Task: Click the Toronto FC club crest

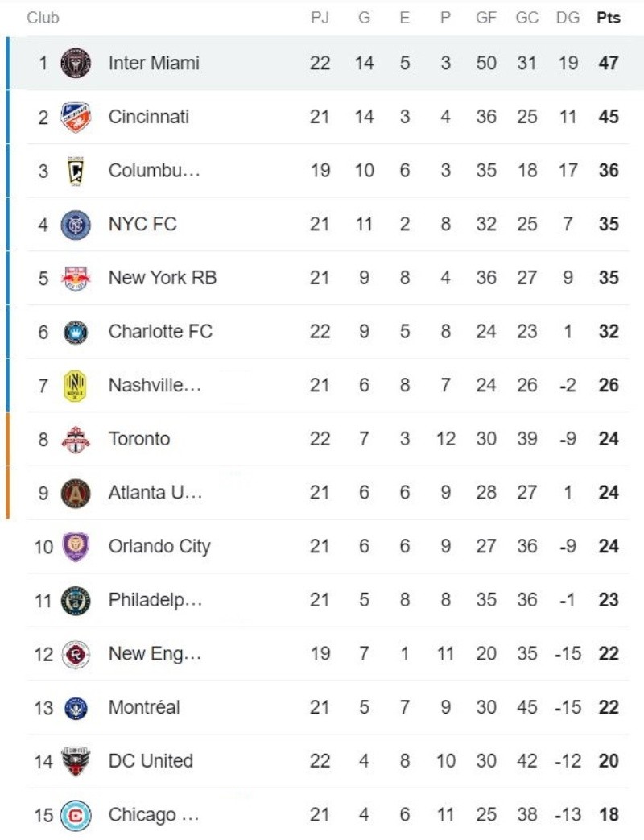Action: click(76, 439)
